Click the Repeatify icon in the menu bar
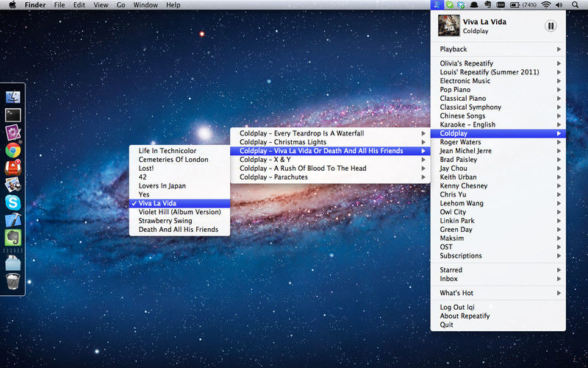 click(437, 5)
